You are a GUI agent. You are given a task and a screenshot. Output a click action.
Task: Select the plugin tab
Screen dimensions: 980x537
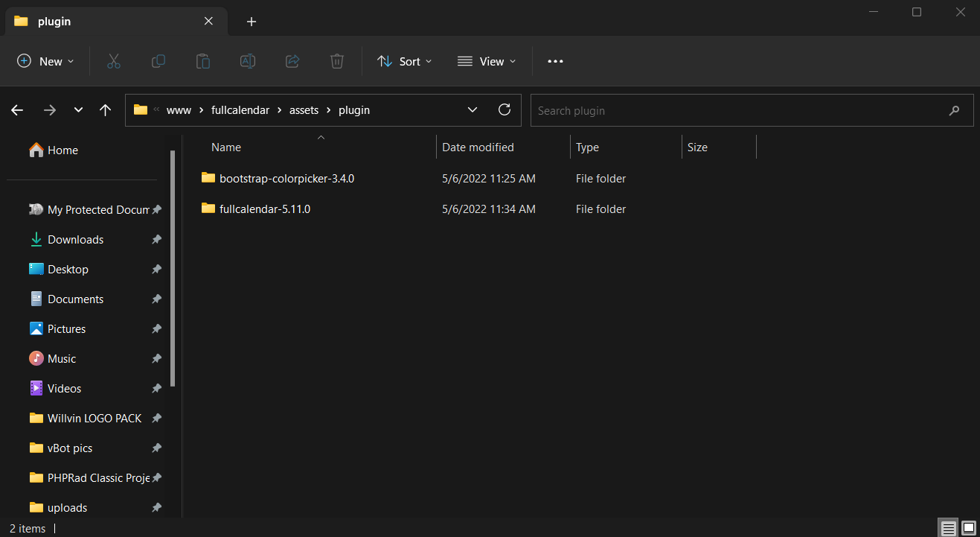(x=115, y=22)
